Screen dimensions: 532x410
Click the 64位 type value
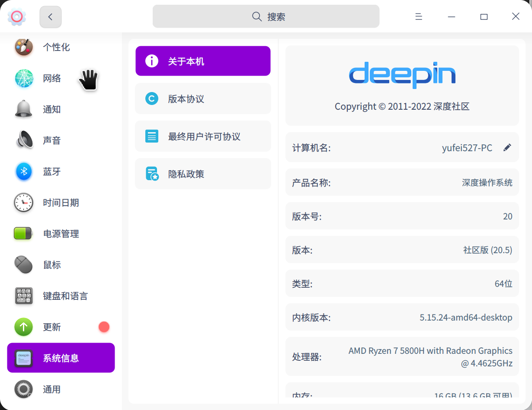503,284
